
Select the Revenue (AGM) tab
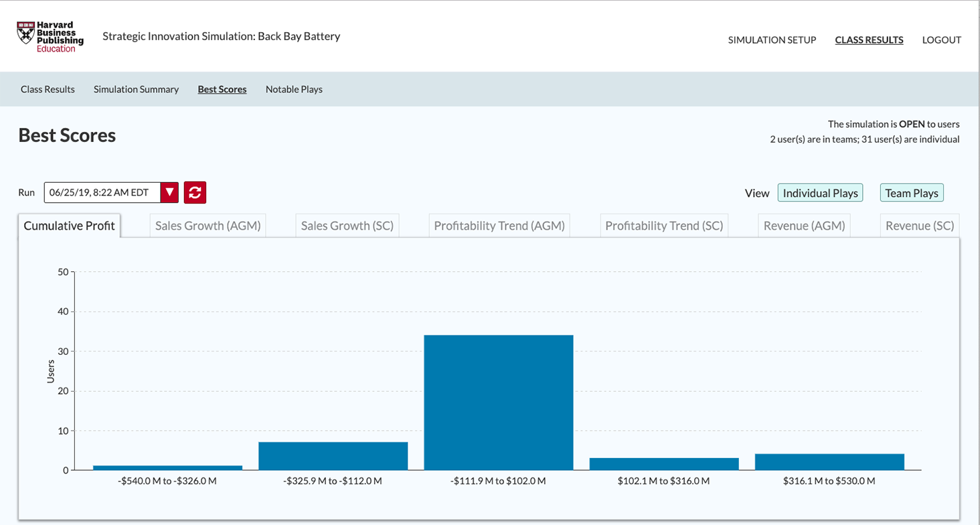pos(804,226)
